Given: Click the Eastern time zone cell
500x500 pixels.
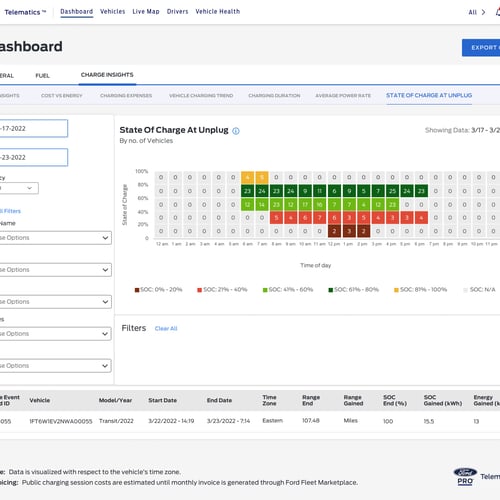Looking at the screenshot, I should point(272,421).
